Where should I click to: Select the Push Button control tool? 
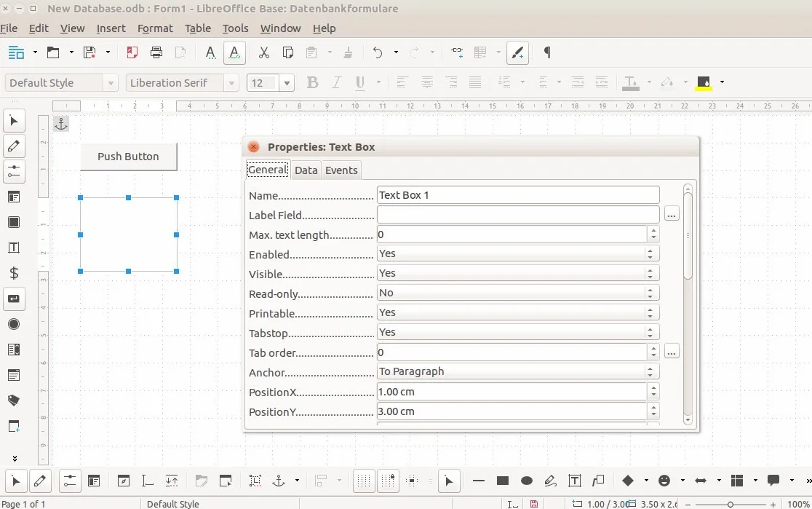coord(14,299)
